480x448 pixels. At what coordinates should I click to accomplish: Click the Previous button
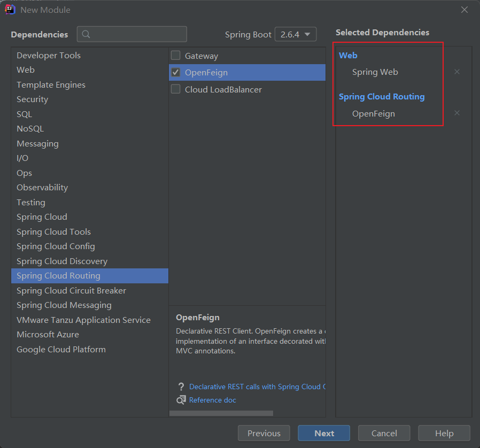point(264,433)
